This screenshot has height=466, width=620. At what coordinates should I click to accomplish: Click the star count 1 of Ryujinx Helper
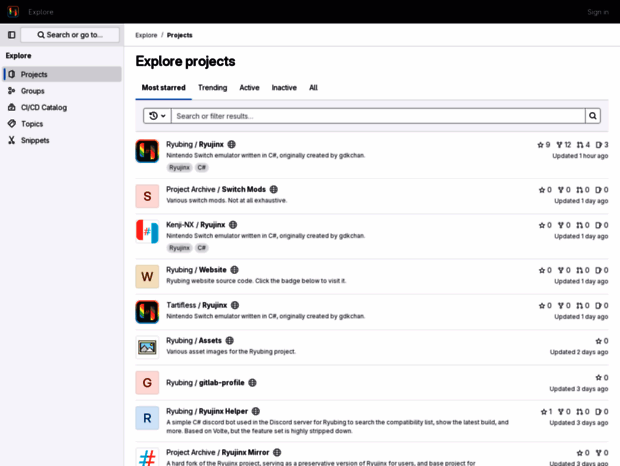click(x=546, y=412)
